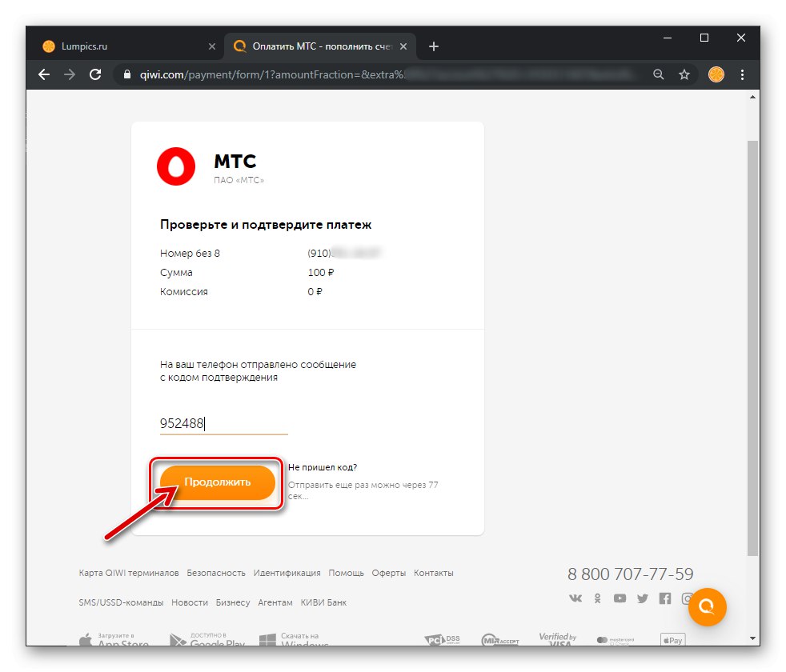Click the Apple Pay badge
786x672 pixels.
pyautogui.click(x=672, y=640)
